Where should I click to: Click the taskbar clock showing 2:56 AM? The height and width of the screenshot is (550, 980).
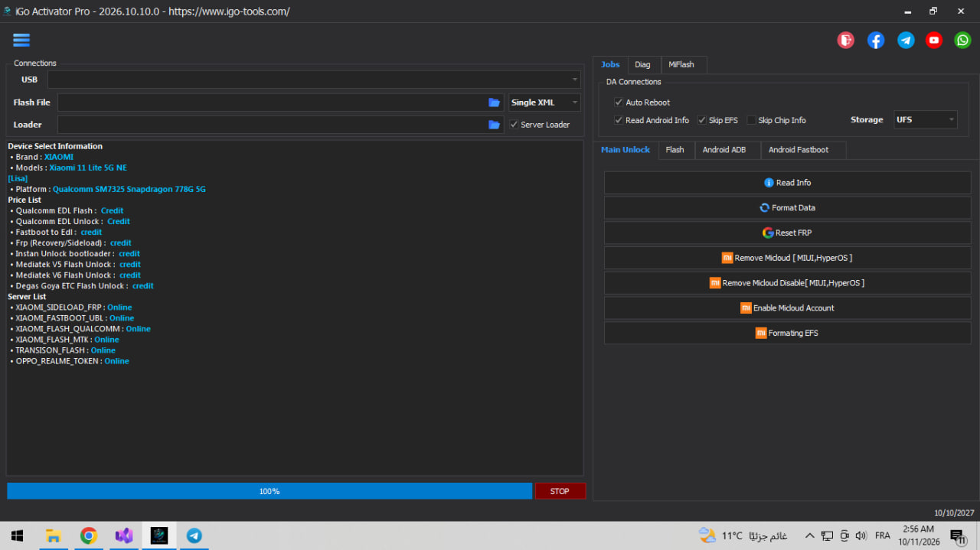tap(918, 535)
